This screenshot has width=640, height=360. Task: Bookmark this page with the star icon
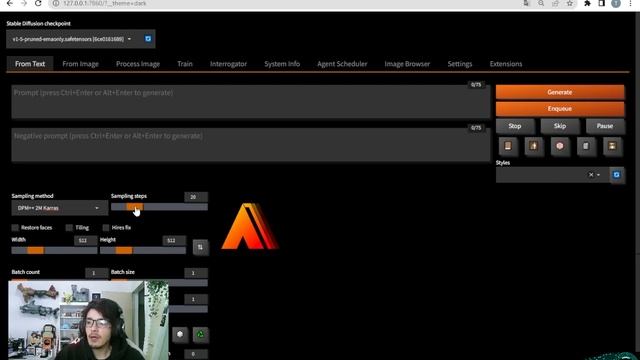tap(569, 3)
